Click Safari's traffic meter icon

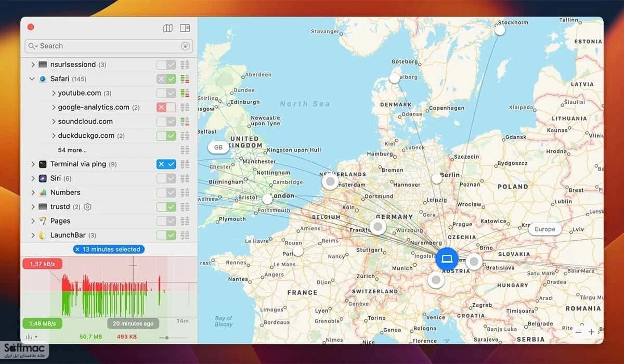click(x=185, y=79)
